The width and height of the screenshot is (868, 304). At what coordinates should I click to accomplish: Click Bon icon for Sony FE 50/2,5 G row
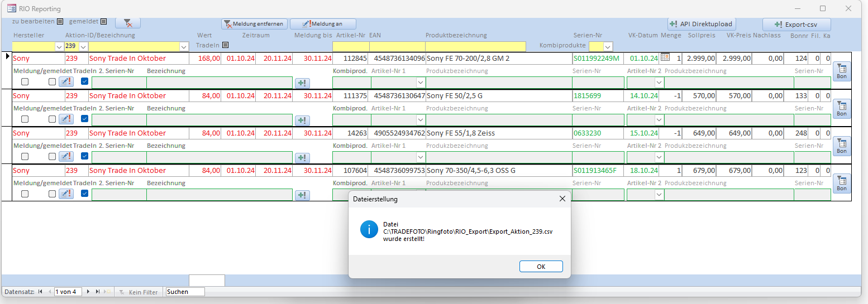841,109
